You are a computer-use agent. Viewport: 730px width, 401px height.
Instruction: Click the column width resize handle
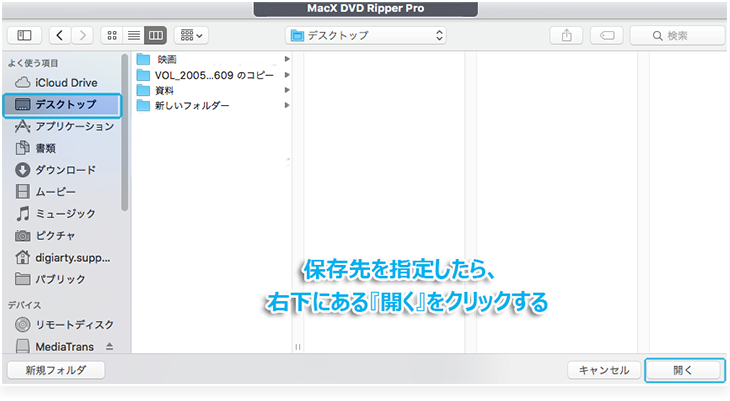click(297, 347)
